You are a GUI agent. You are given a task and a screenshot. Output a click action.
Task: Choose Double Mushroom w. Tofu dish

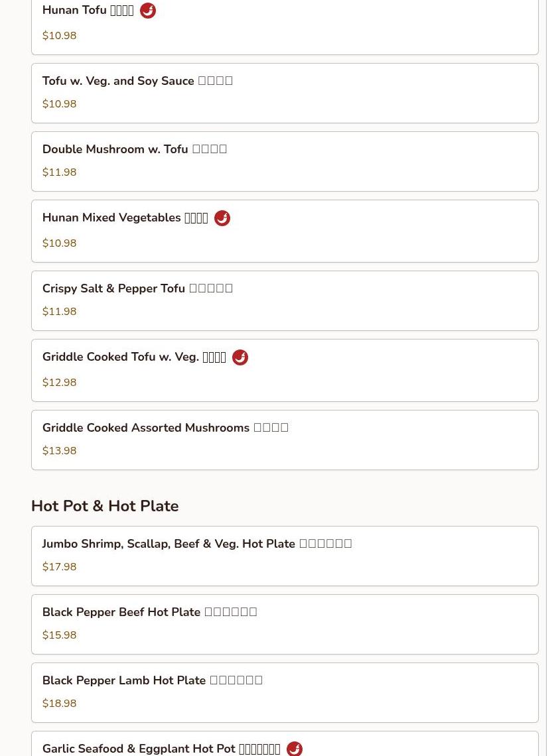pos(284,161)
